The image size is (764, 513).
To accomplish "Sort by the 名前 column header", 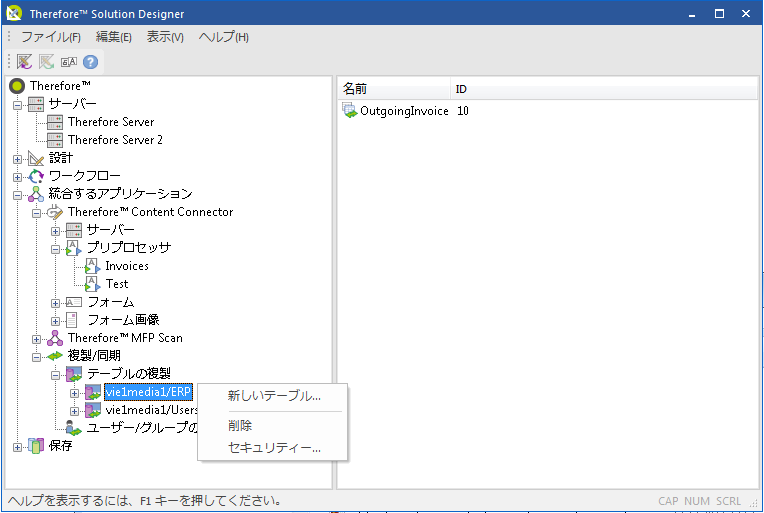I will pyautogui.click(x=394, y=89).
